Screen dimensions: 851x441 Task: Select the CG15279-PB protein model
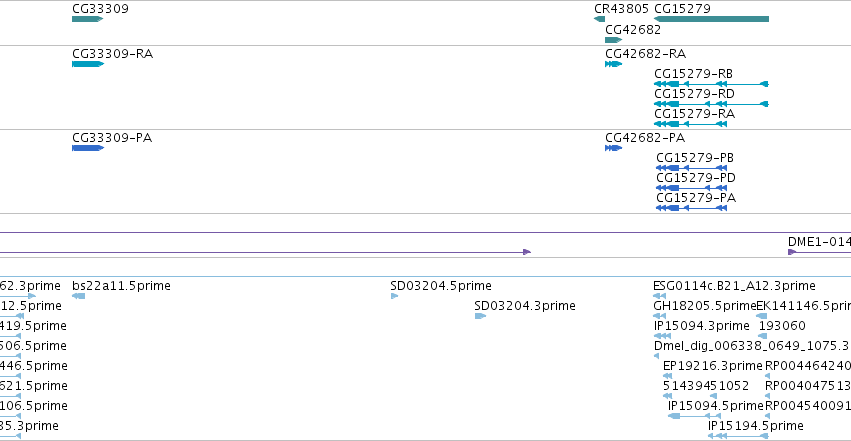click(x=691, y=168)
